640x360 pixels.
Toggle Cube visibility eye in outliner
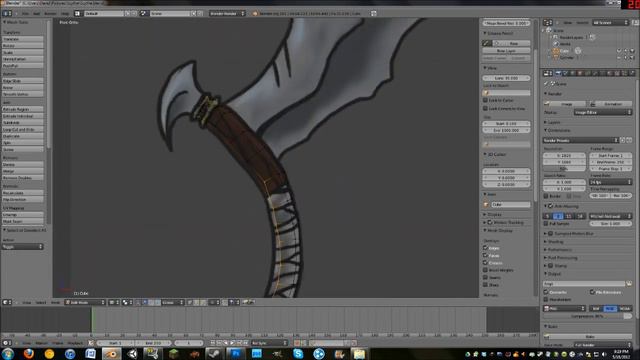(619, 51)
